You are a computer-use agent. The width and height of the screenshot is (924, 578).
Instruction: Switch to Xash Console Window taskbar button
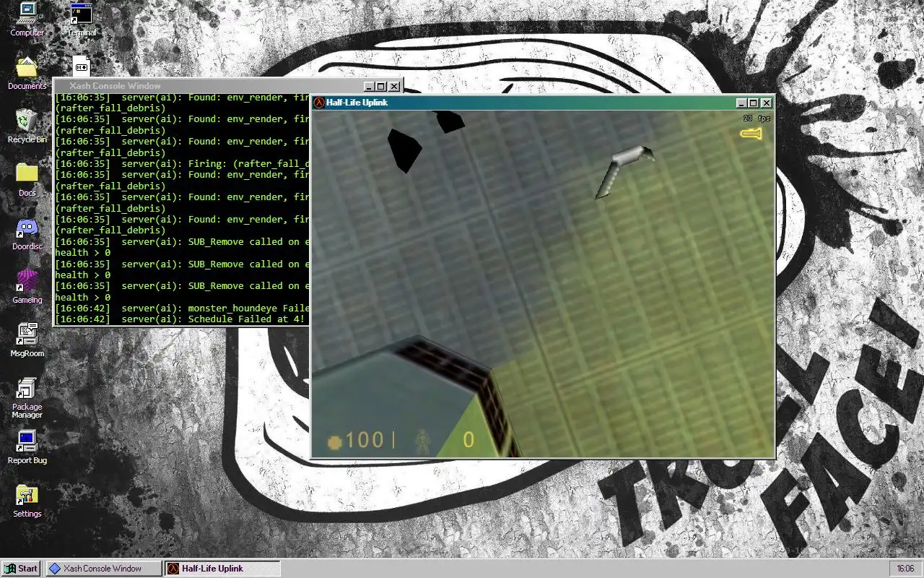click(104, 569)
